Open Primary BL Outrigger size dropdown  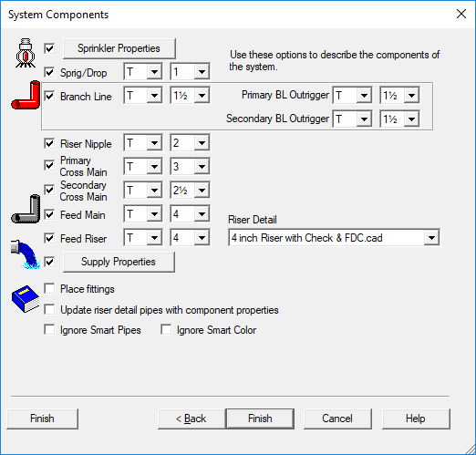coord(411,96)
